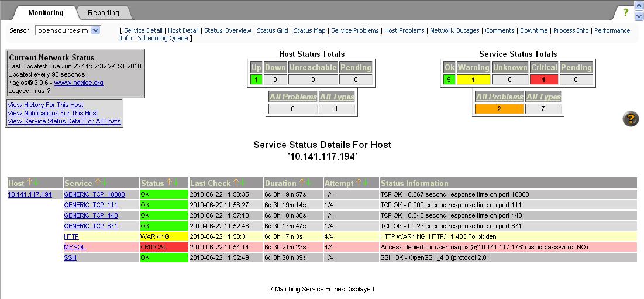Click the red Critical count cell
644x299 pixels.
544,80
